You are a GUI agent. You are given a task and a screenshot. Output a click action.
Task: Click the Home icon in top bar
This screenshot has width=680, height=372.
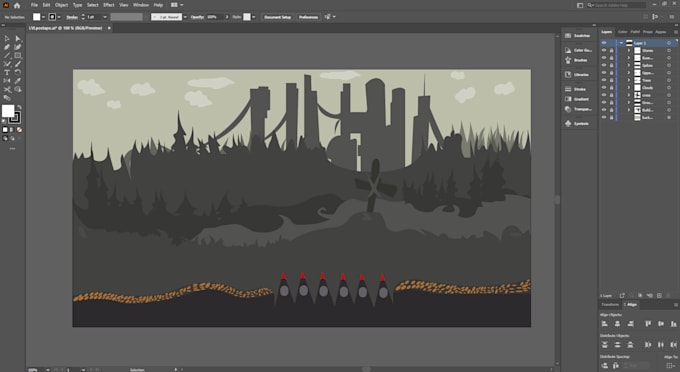tap(17, 5)
